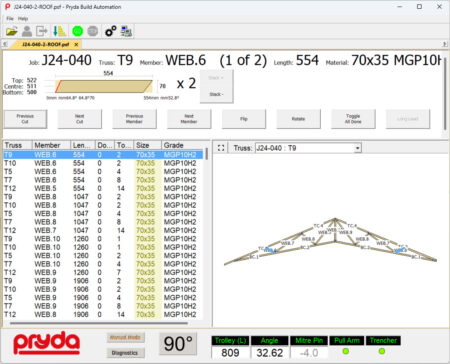Click the networked computers toolbar icon

[126, 31]
